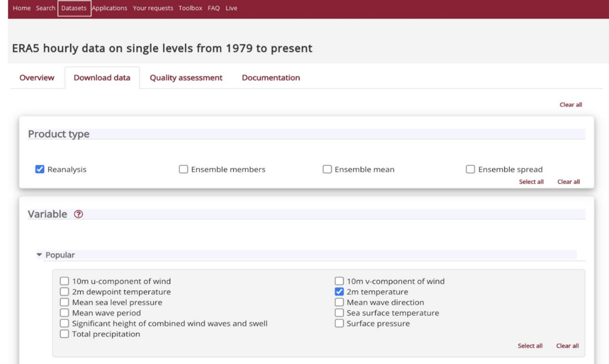Click the Product type section heading
Screen dimensions: 609x364
(59, 134)
